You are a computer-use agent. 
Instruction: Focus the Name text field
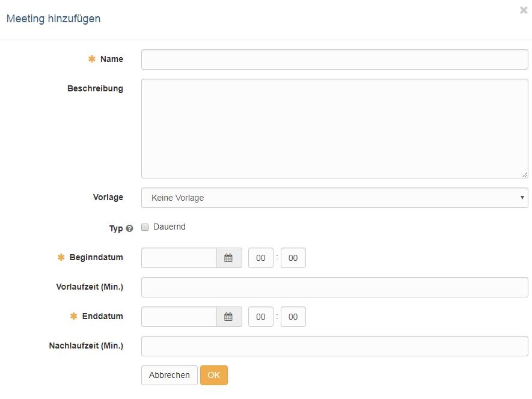[x=334, y=59]
